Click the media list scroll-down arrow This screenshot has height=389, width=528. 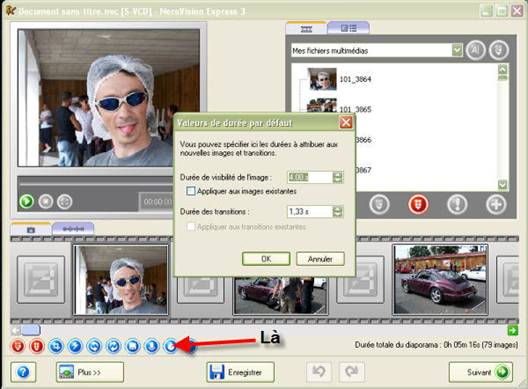[503, 185]
